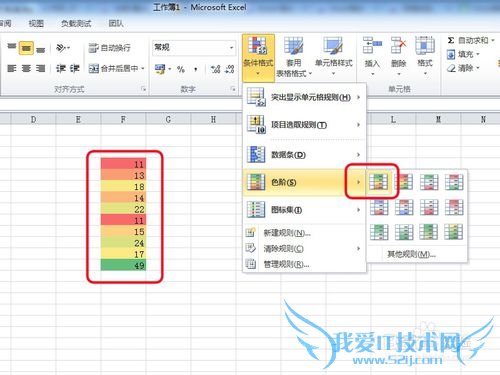
Task: Toggle center horizontal alignment
Action: pos(26,69)
